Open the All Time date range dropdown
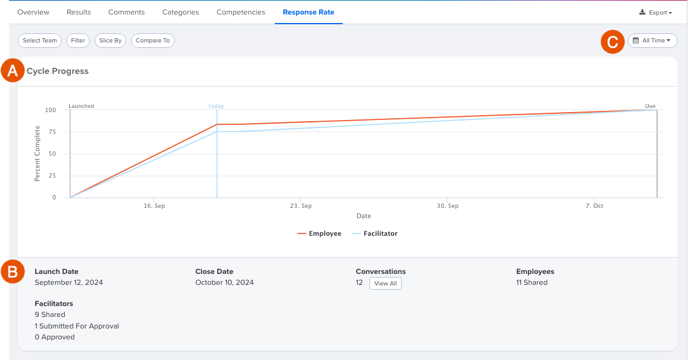688x360 pixels. tap(652, 40)
